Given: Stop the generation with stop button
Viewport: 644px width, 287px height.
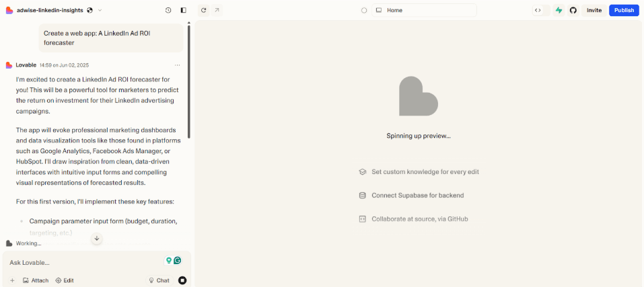Looking at the screenshot, I should pos(182,280).
